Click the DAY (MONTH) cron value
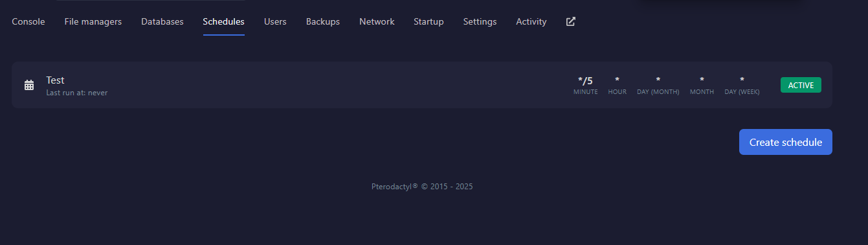 658,80
